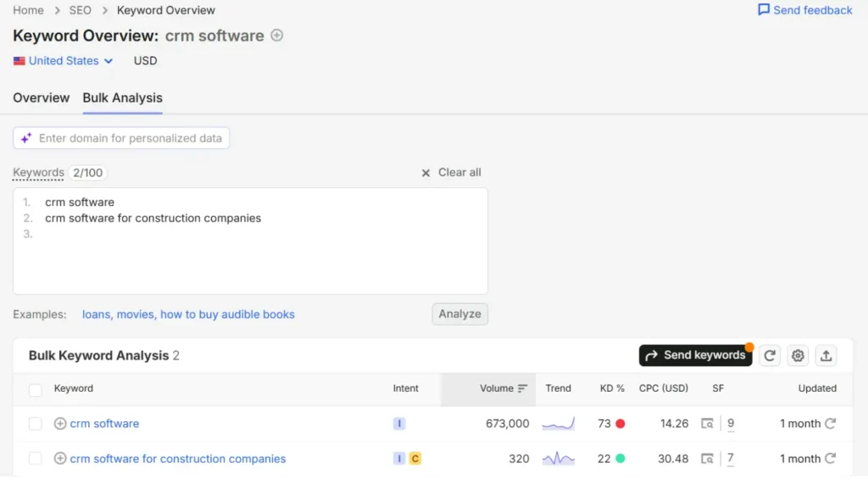Image resolution: width=868 pixels, height=485 pixels.
Task: Open SEO breadcrumb link
Action: pyautogui.click(x=81, y=10)
